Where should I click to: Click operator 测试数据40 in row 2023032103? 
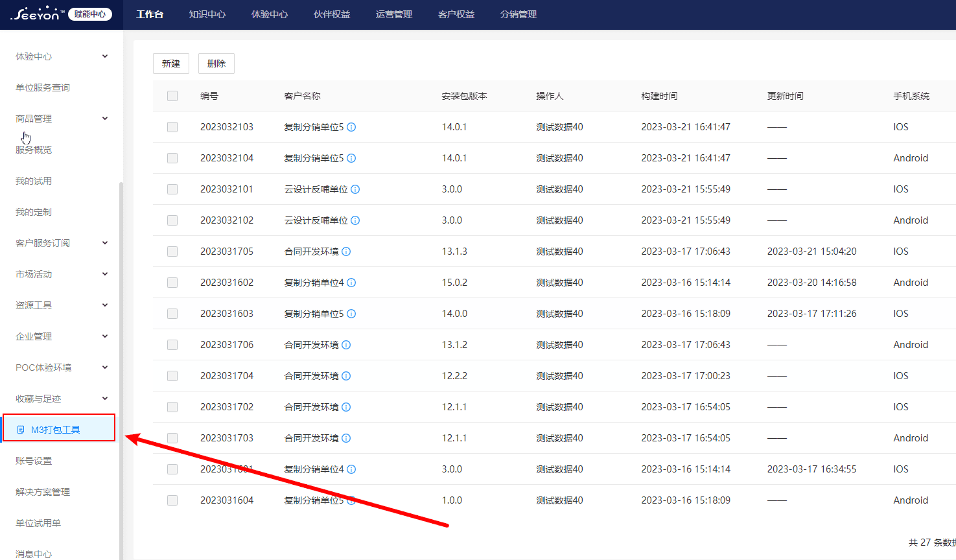click(x=559, y=127)
